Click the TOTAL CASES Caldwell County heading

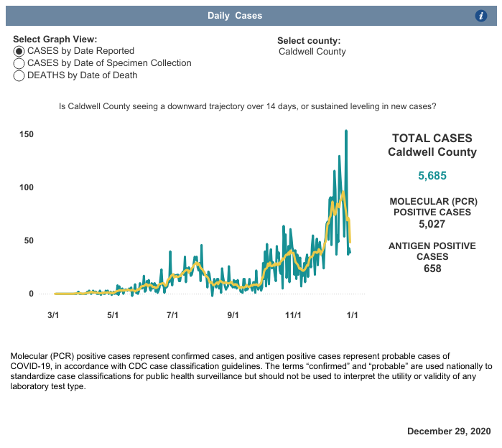[x=432, y=145]
